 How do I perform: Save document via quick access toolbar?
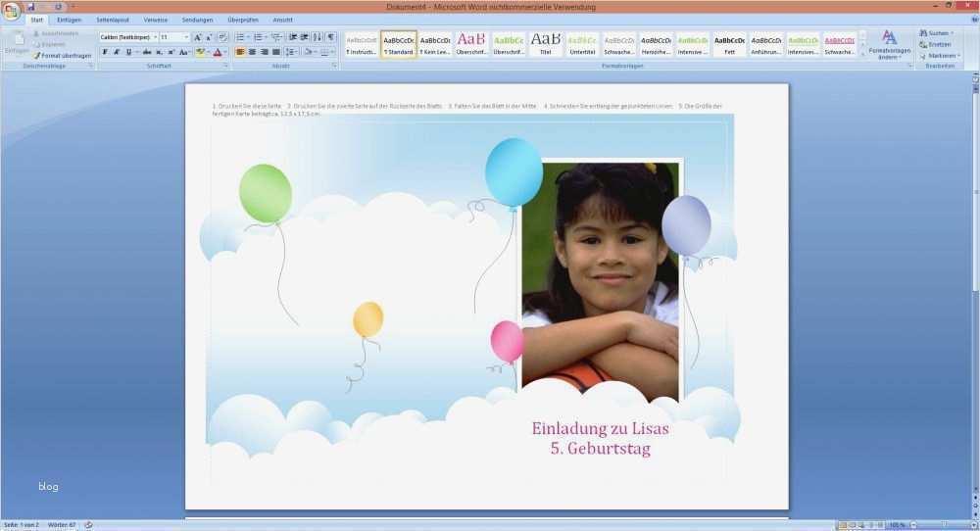pyautogui.click(x=30, y=7)
